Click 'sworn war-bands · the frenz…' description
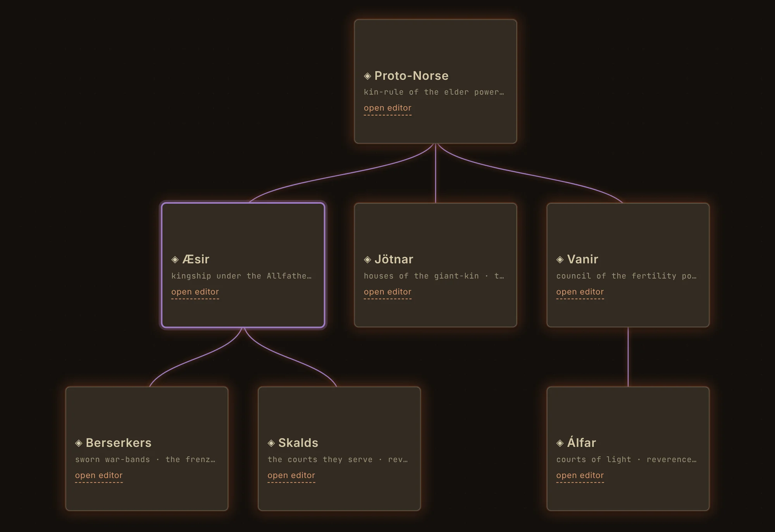 click(x=145, y=460)
